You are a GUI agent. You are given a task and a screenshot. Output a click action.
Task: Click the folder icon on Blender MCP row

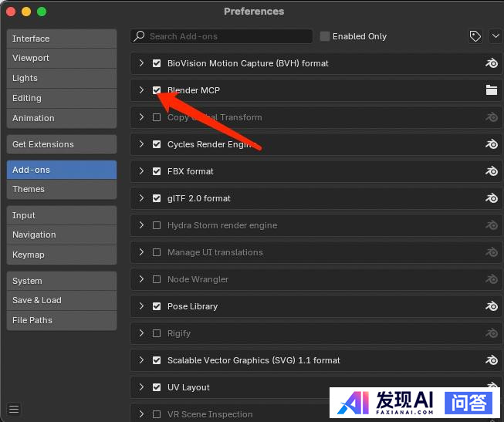(x=491, y=90)
